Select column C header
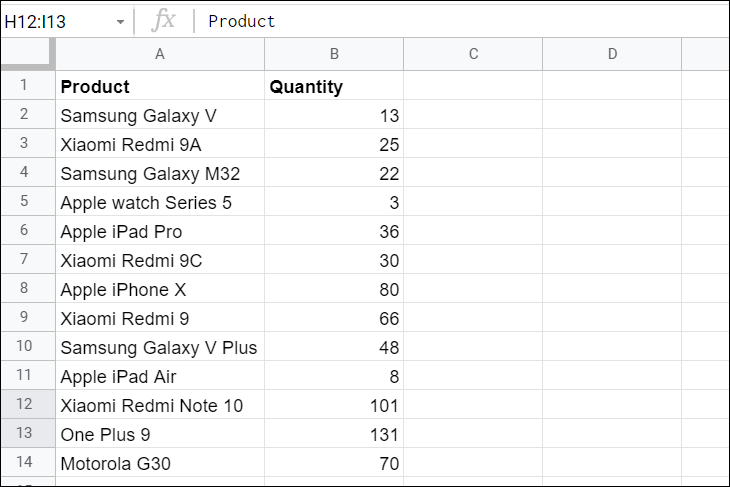This screenshot has height=487, width=730. click(473, 54)
